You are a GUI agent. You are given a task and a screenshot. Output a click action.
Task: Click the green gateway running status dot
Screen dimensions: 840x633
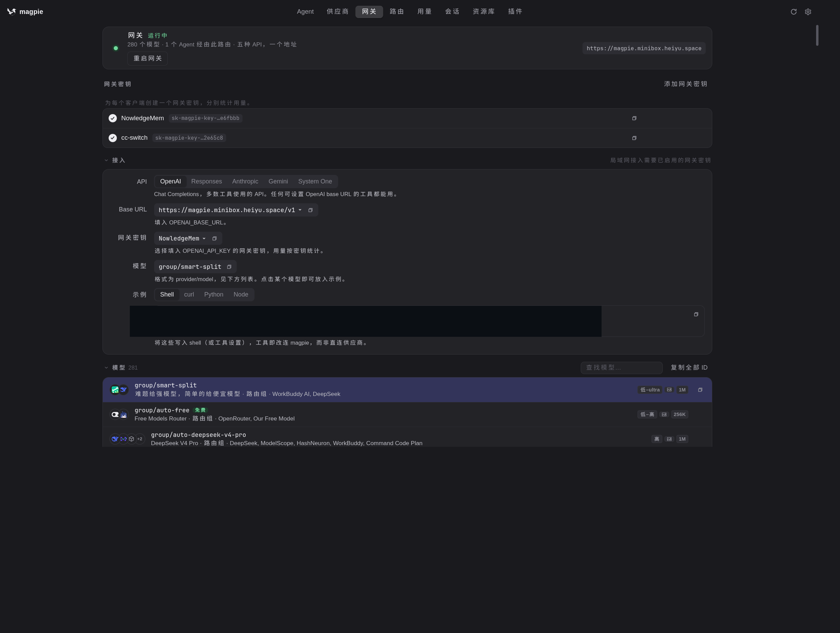pos(116,48)
